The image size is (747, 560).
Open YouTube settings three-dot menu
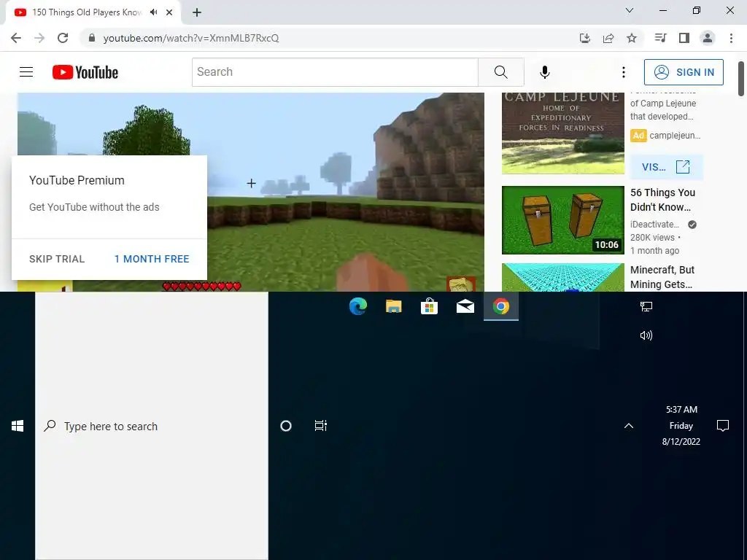[x=623, y=72]
